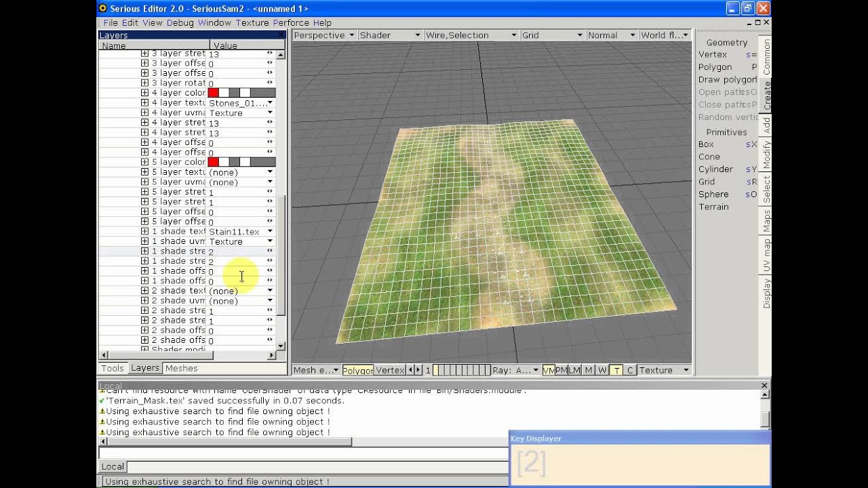Click the Terrain primitive button
Viewport: 868px width, 488px height.
click(x=713, y=207)
